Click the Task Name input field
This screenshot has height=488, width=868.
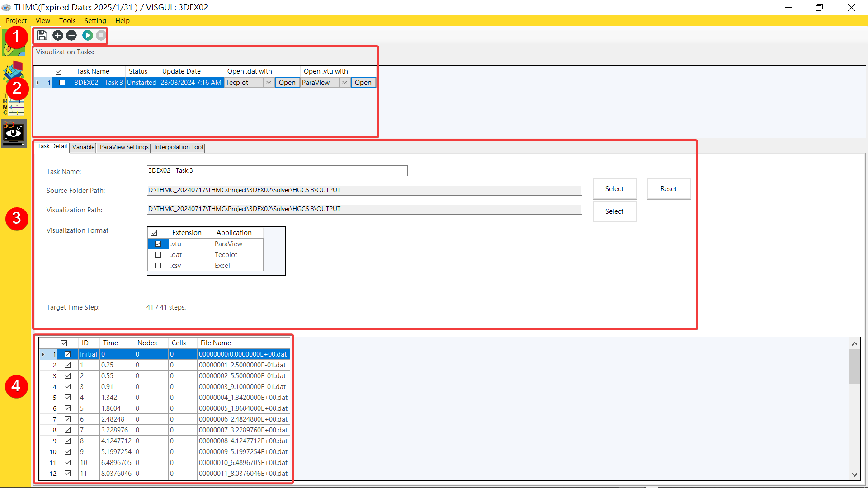click(x=277, y=171)
